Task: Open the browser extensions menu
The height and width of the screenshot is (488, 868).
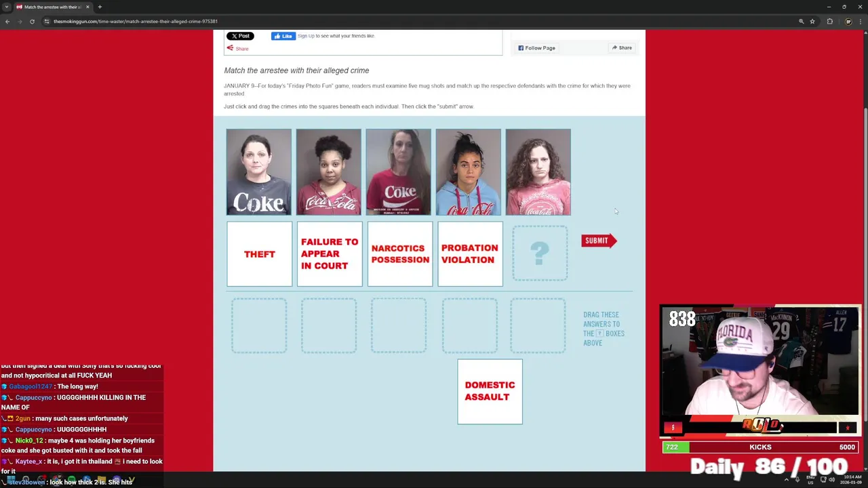Action: (x=829, y=21)
